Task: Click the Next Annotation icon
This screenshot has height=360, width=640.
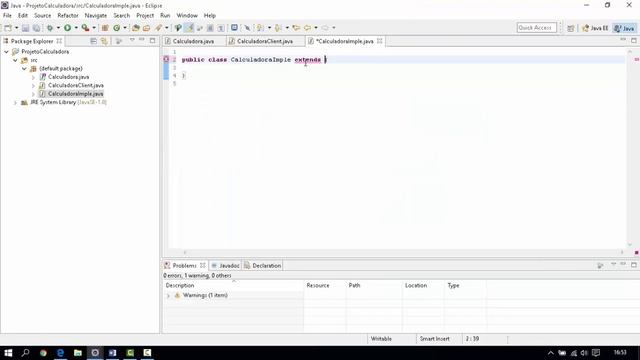Action: click(x=260, y=28)
